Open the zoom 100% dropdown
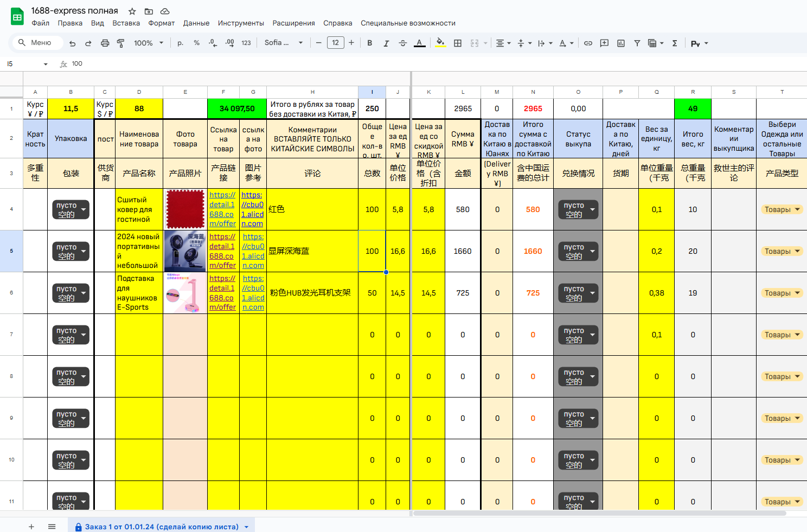The image size is (807, 532). 149,43
